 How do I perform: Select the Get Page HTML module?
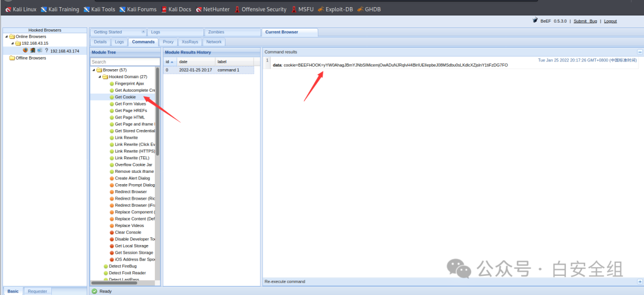click(130, 117)
